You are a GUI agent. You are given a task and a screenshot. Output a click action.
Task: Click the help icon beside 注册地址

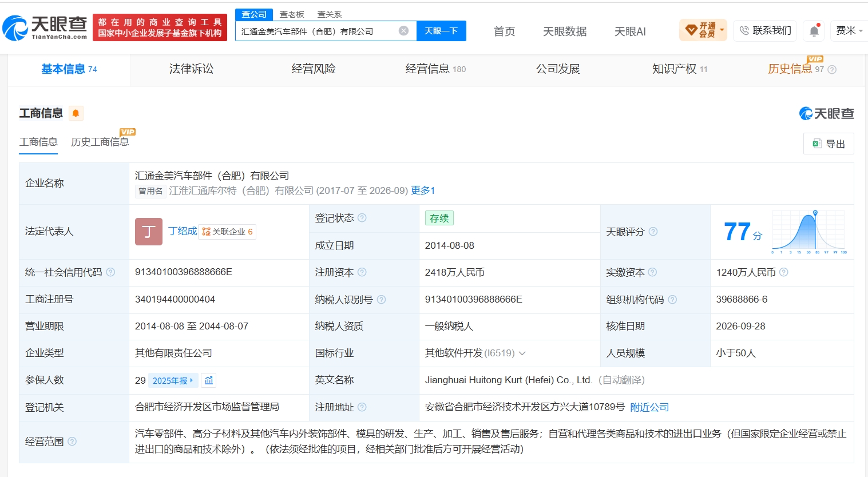(x=362, y=407)
